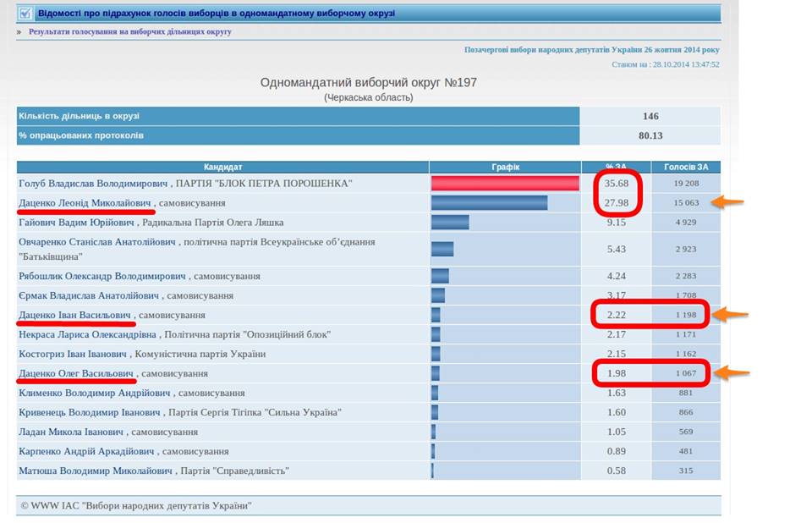Open candidate Гайович Вадим Юрійович
The height and width of the screenshot is (523, 812).
[76, 223]
